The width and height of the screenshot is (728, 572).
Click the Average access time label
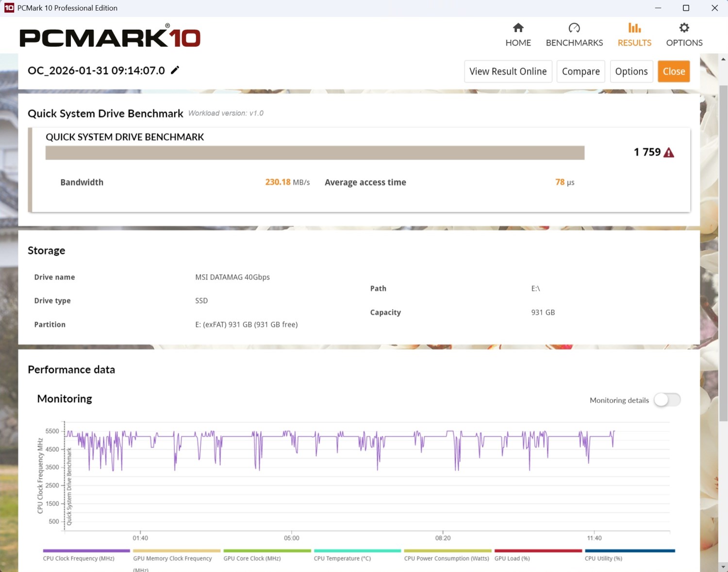(365, 182)
